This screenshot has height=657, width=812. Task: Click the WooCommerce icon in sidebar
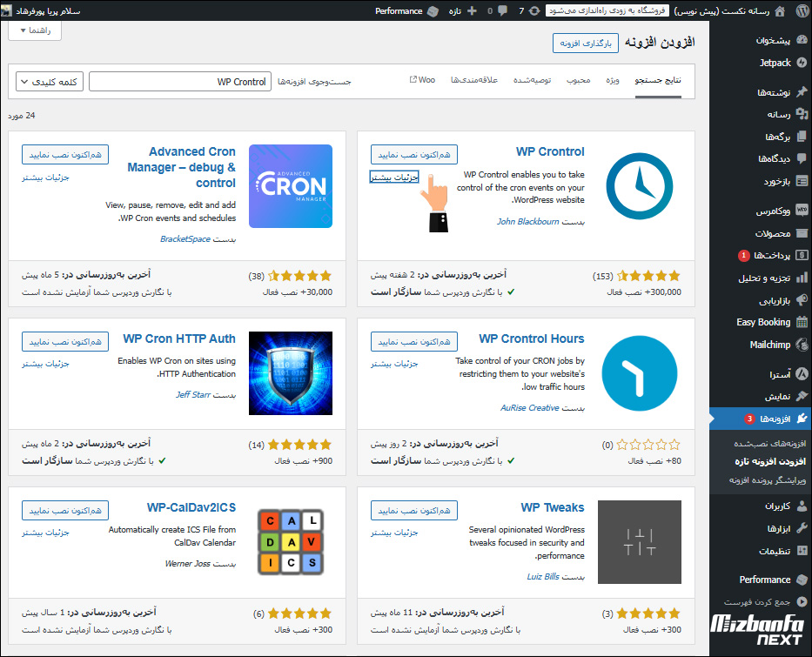point(802,211)
